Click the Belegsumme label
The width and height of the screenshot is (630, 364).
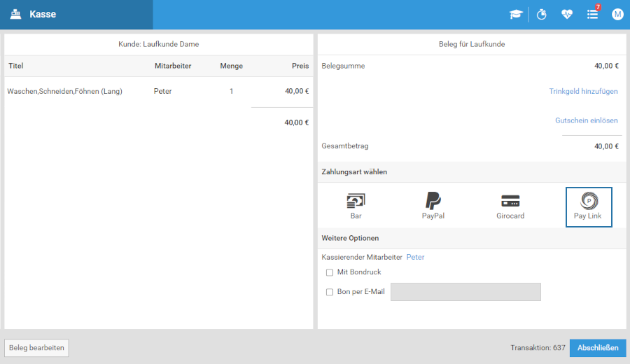point(343,66)
